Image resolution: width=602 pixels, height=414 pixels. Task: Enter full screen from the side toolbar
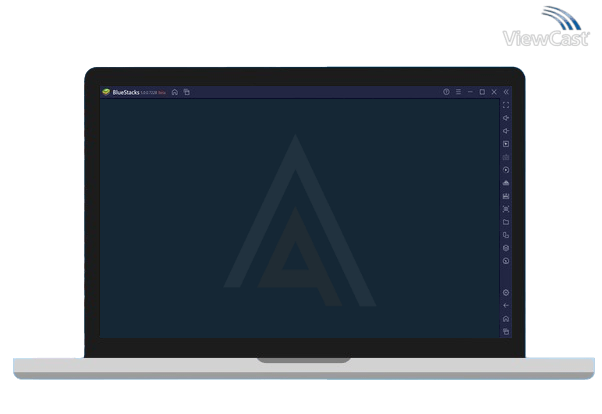tap(506, 105)
